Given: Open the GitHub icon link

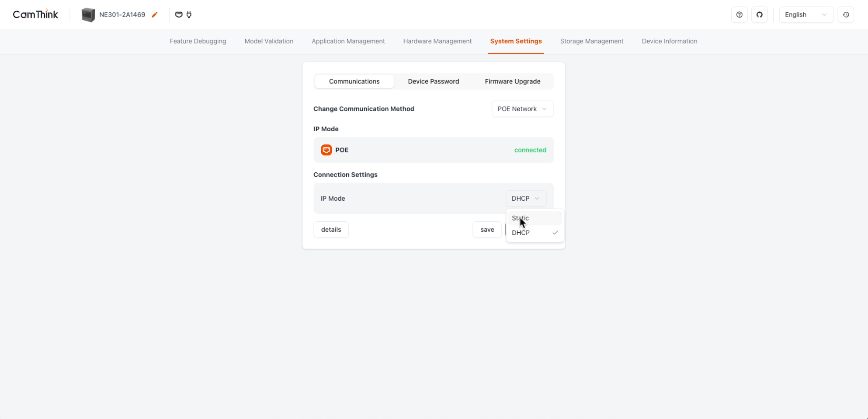Looking at the screenshot, I should pos(759,14).
